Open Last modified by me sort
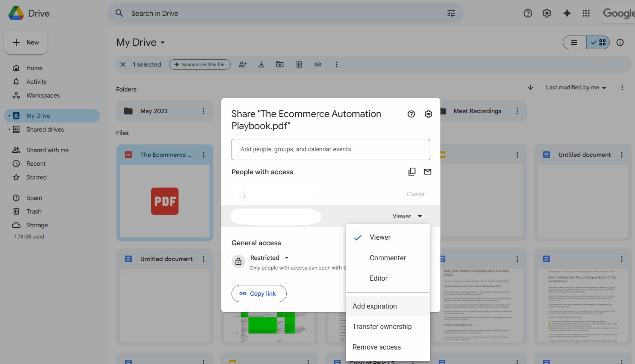 [x=575, y=88]
